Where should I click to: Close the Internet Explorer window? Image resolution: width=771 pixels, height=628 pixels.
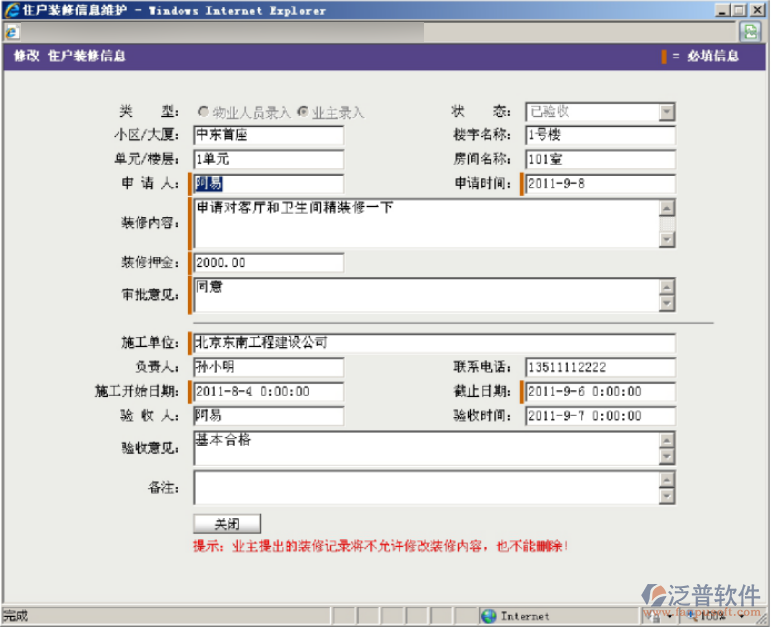tap(757, 10)
